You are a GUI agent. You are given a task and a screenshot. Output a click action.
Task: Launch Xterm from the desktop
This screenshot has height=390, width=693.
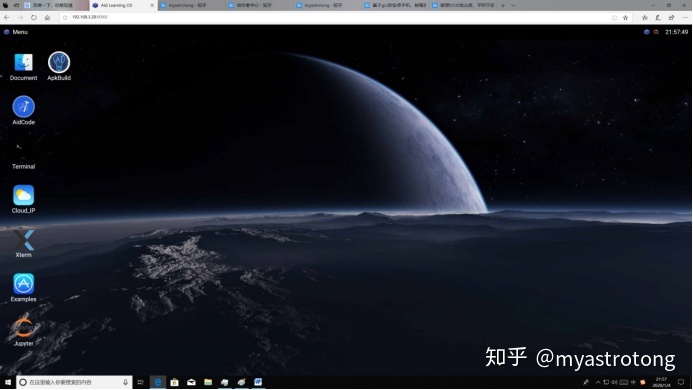(23, 243)
